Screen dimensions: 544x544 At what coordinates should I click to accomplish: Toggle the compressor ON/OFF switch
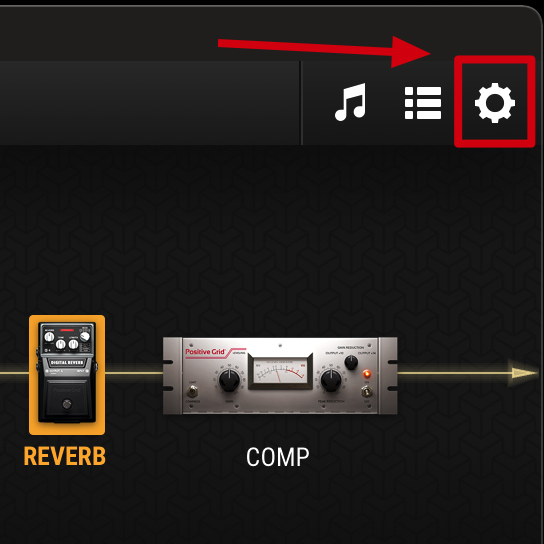pos(366,392)
